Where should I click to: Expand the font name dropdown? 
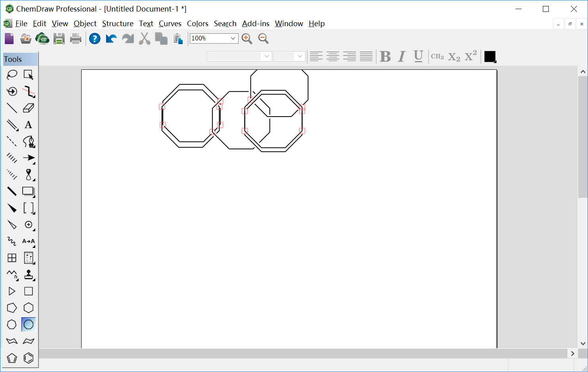pyautogui.click(x=267, y=56)
